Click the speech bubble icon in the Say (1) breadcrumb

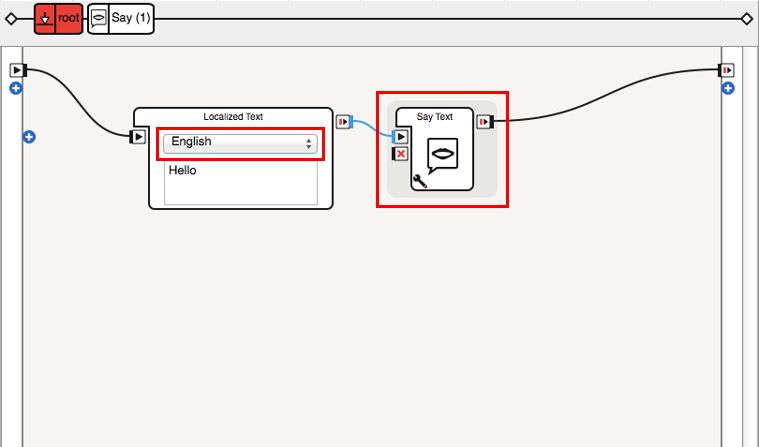[98, 19]
